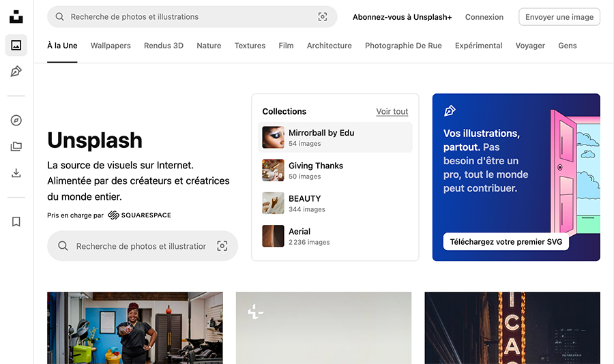This screenshot has width=614, height=364.
Task: Click the Abonnez-vous à Unsplash+ link
Action: click(x=402, y=17)
